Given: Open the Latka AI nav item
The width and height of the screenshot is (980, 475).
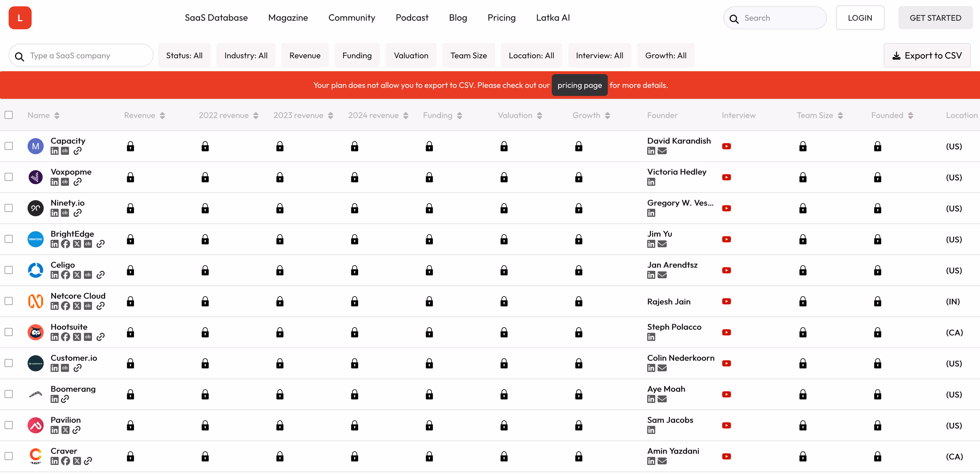Looking at the screenshot, I should [553, 18].
